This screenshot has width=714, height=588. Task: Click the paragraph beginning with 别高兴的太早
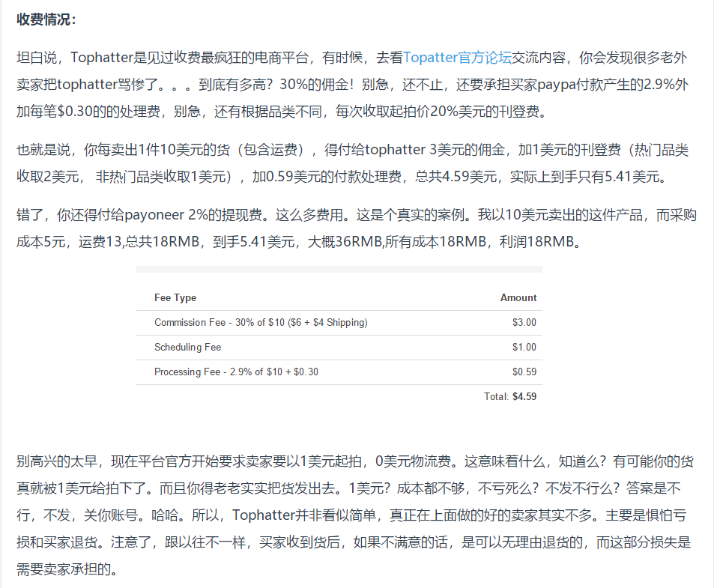pos(355,515)
